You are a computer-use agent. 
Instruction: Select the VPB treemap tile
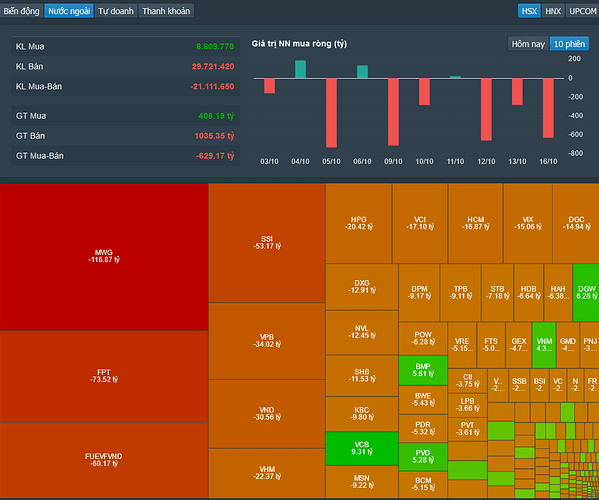pos(267,341)
